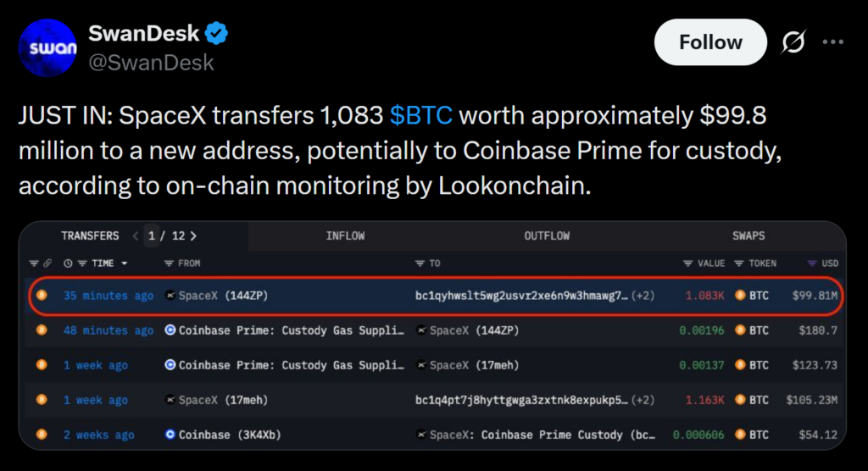The width and height of the screenshot is (868, 471).
Task: Switch to the INFLOW tab
Action: point(345,235)
